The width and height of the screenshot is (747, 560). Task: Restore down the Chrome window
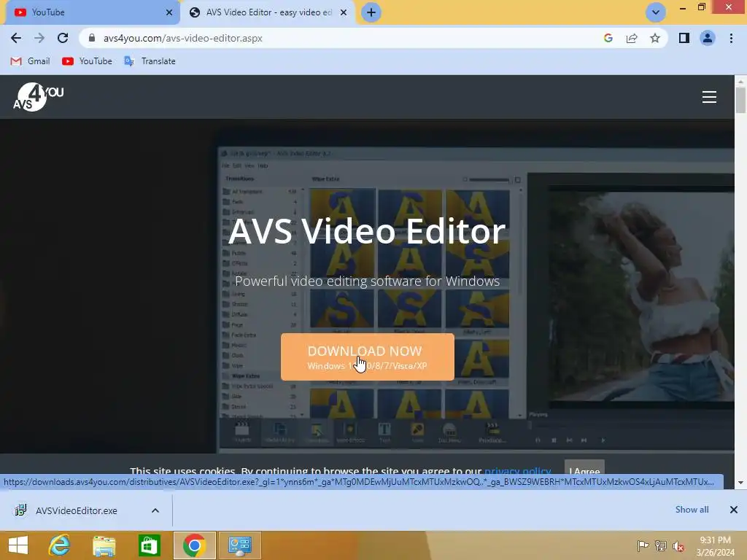701,7
